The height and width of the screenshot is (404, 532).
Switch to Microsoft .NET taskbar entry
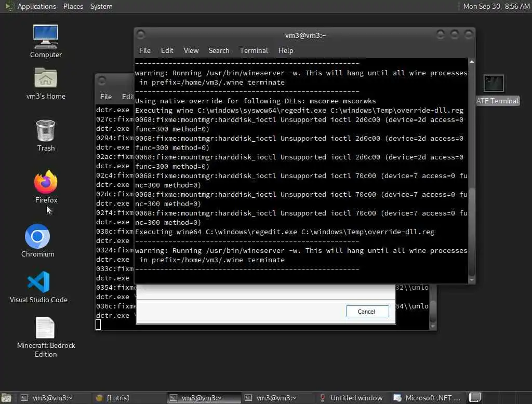[427, 398]
